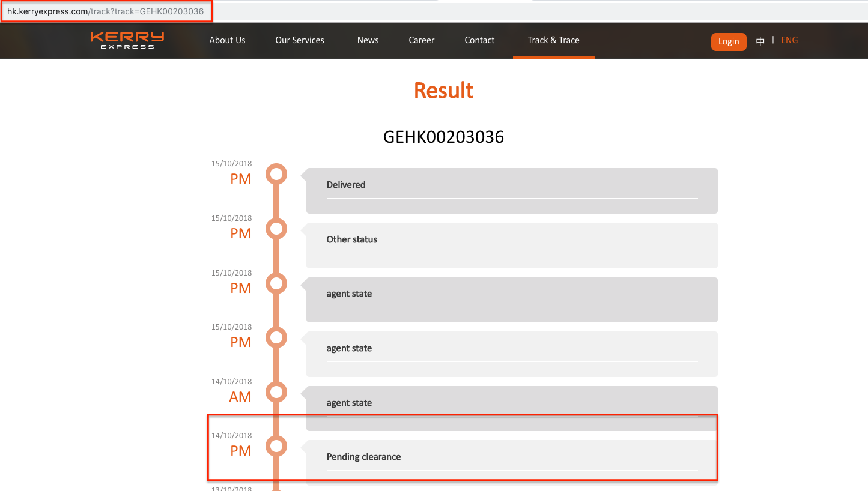The image size is (868, 491).
Task: Click the browser address bar URL
Action: (x=105, y=11)
